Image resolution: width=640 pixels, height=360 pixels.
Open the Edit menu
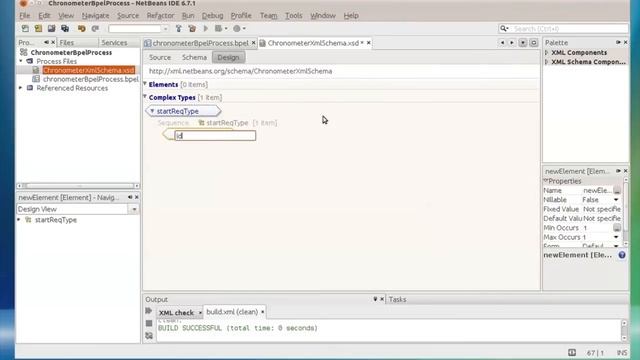tap(44, 16)
